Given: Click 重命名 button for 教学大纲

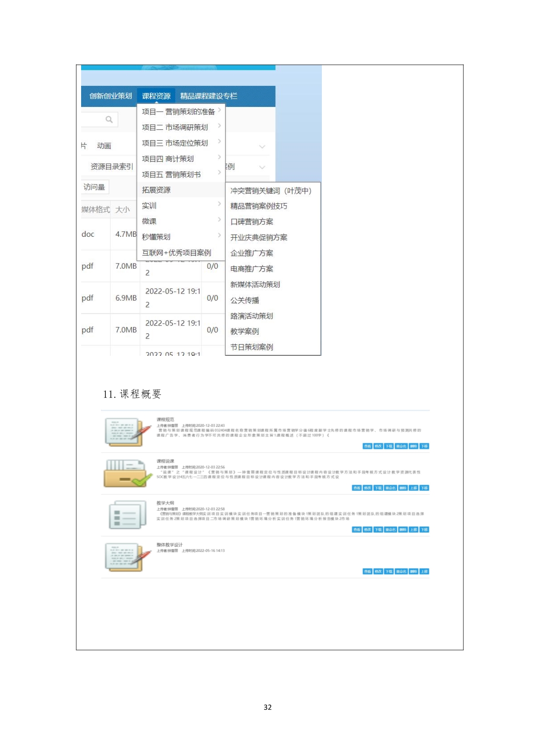Looking at the screenshot, I should tap(390, 529).
